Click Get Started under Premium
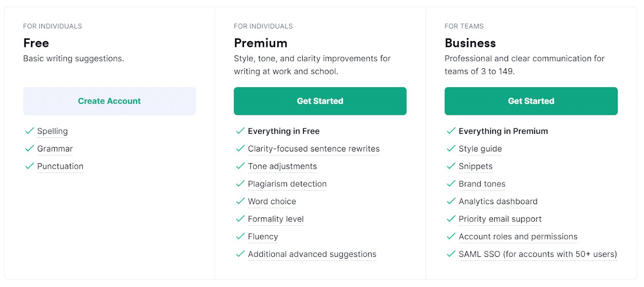 click(x=320, y=101)
